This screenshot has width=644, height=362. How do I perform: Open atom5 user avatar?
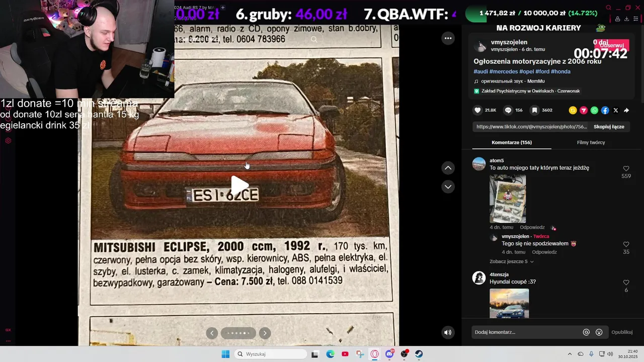(479, 164)
